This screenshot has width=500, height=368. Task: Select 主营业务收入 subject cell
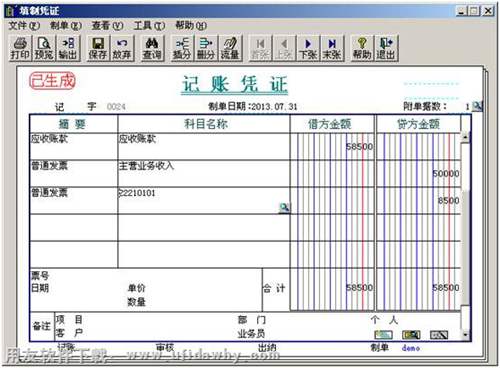coord(204,173)
